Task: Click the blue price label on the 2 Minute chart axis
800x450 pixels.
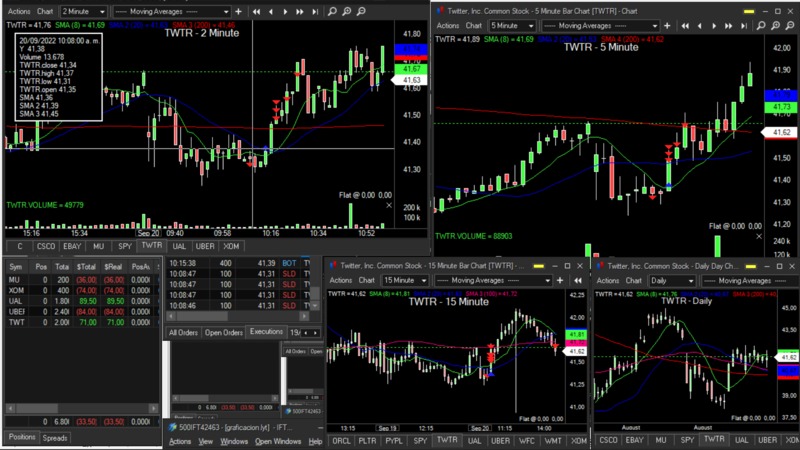Action: click(411, 47)
